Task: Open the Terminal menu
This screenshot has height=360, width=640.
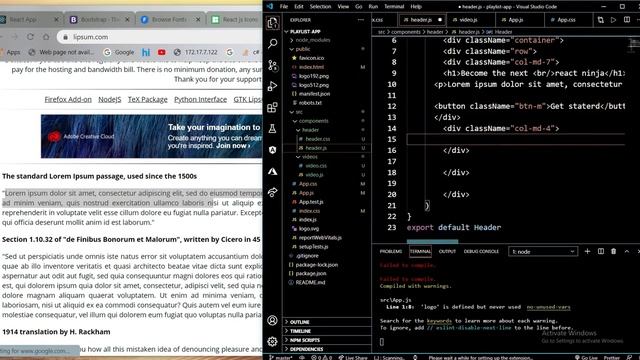Action: [394, 7]
